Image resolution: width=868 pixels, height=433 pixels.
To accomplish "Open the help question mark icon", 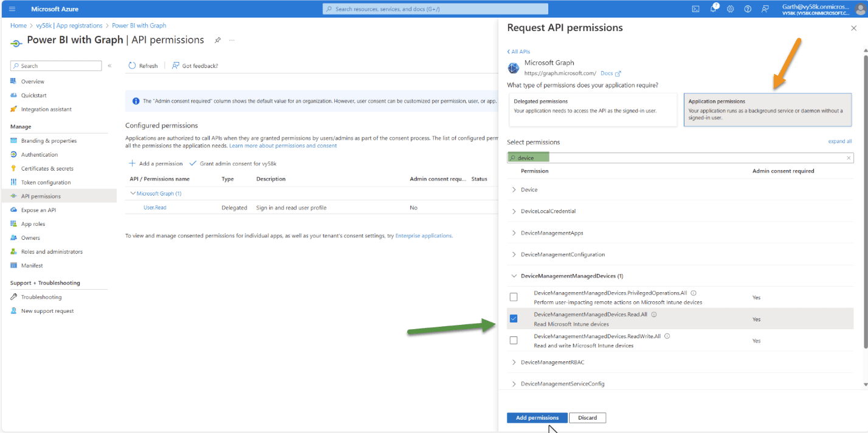I will (748, 9).
